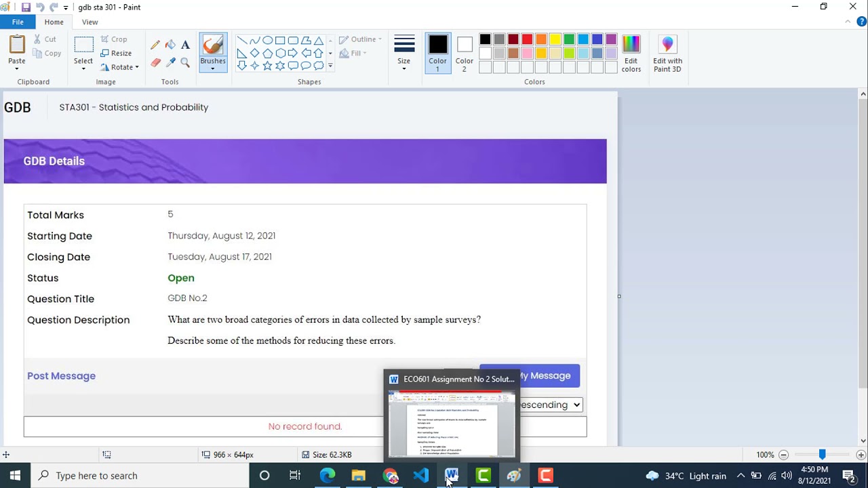Viewport: 868px width, 488px height.
Task: Select the rectangular Select tool icon
Action: 83,45
